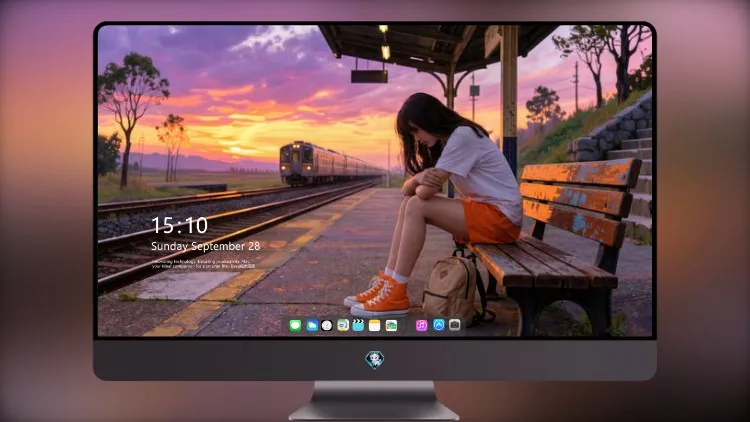750x422 pixels.
Task: Launch the yellow Notes app in dock
Action: (x=375, y=326)
